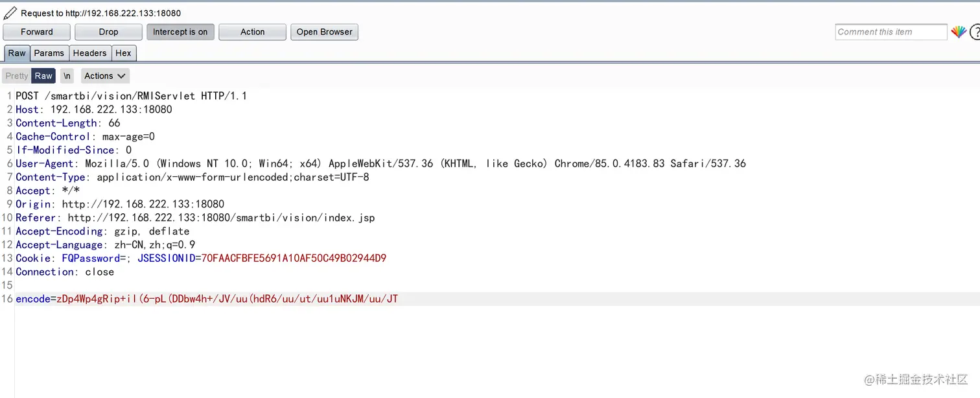Toggle the Intercept is on button
This screenshot has width=980, height=398.
pos(180,32)
